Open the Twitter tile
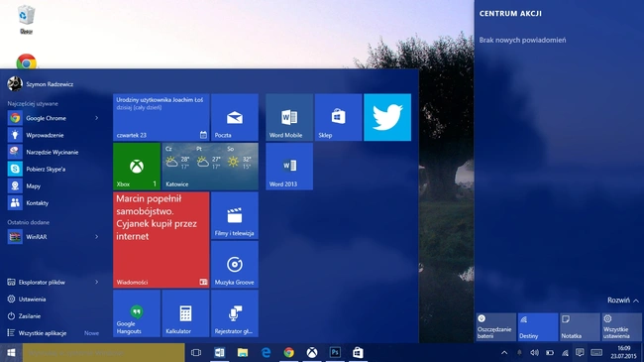The image size is (644, 362). (387, 117)
